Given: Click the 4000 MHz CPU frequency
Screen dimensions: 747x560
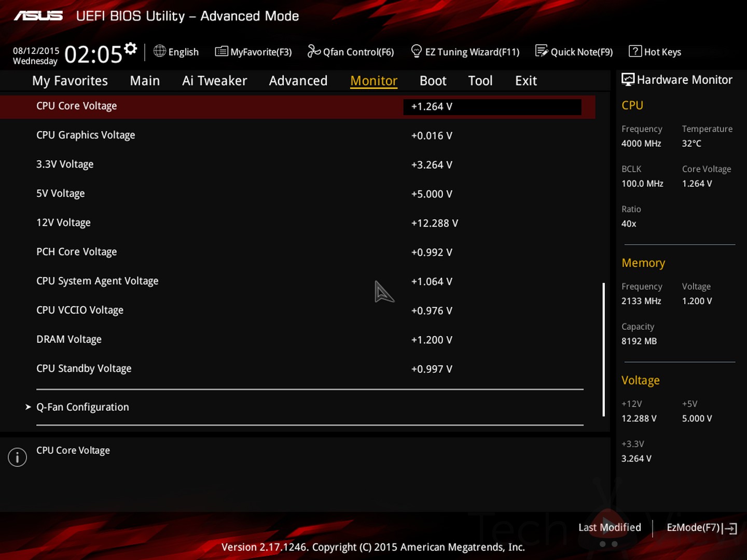Looking at the screenshot, I should point(641,144).
